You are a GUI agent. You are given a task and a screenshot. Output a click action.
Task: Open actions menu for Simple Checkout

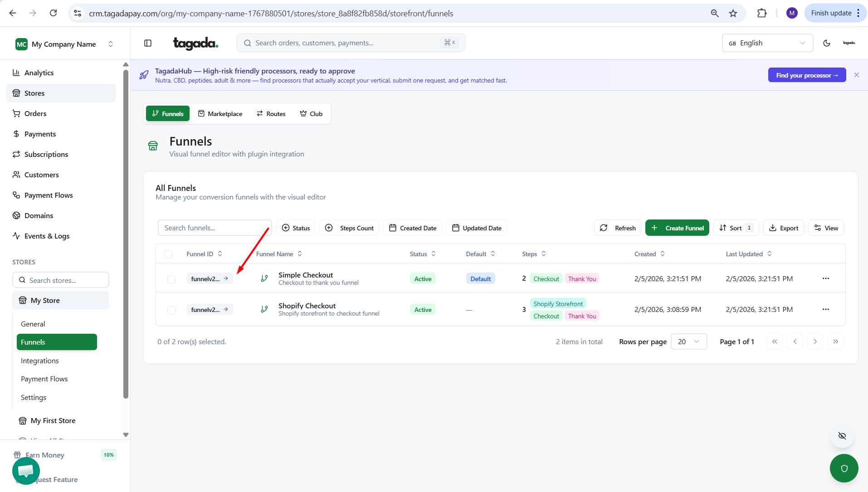(x=825, y=278)
